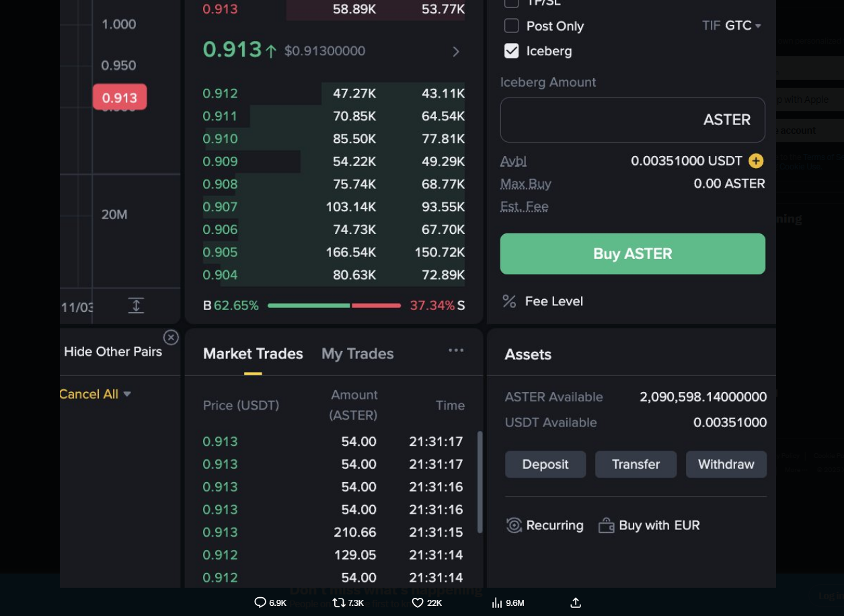
Task: Click the share upload icon
Action: click(x=576, y=603)
